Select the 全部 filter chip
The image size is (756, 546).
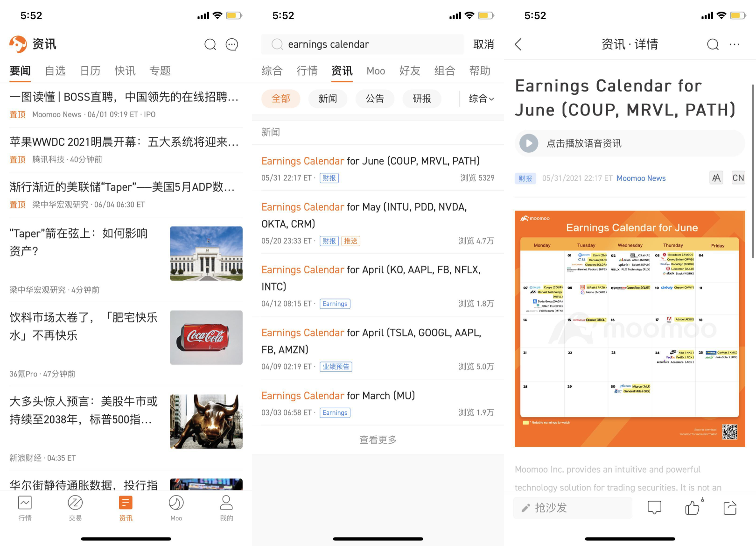281,99
